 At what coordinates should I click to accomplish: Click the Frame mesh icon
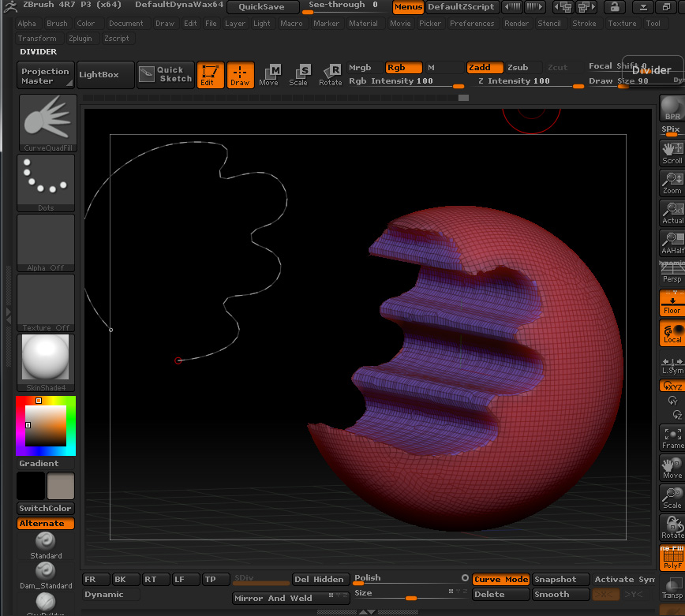pyautogui.click(x=672, y=438)
